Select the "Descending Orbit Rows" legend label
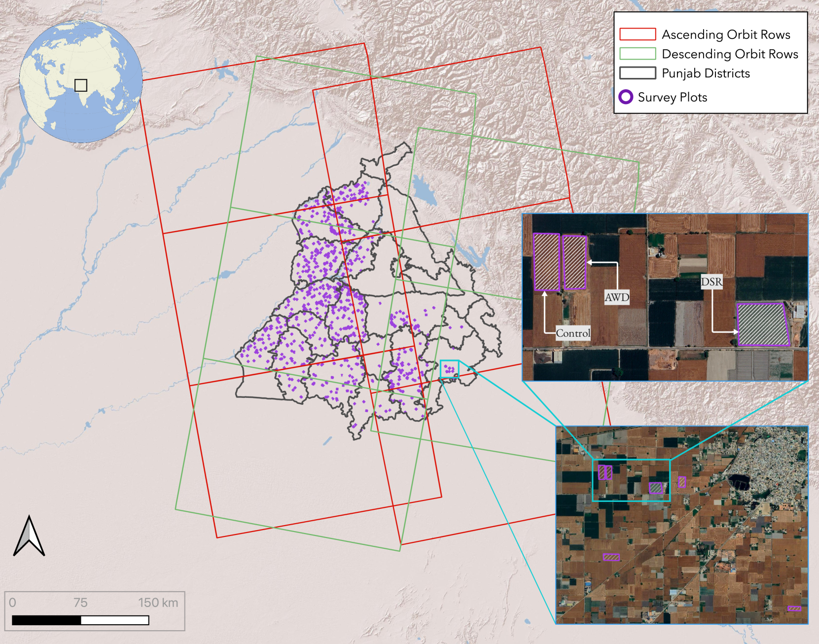 (x=730, y=54)
